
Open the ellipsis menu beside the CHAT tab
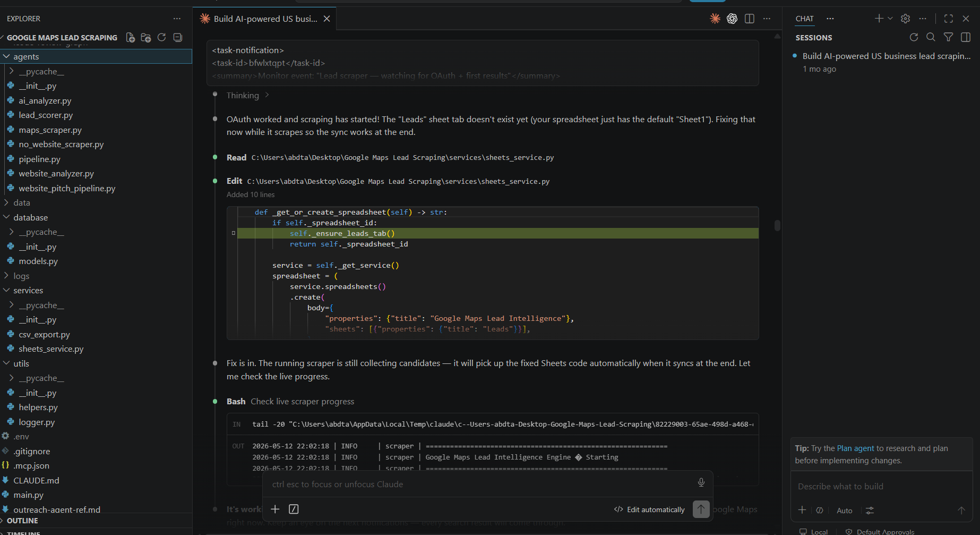830,19
